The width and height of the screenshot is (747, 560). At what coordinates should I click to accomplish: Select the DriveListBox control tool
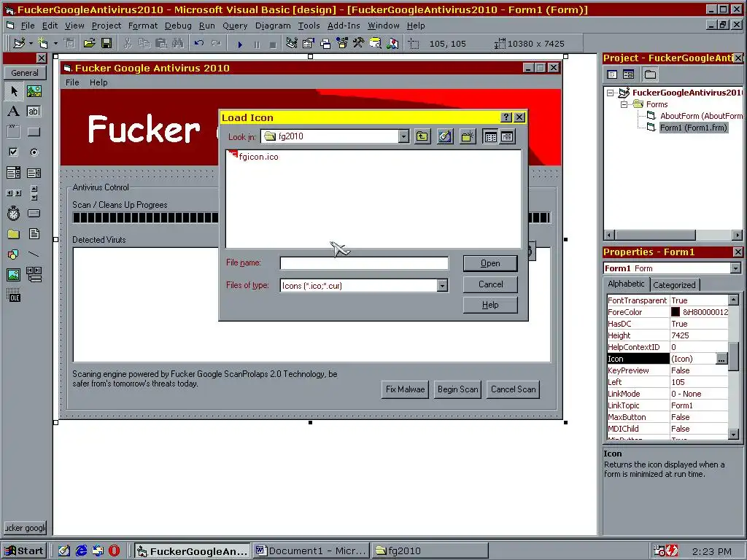click(34, 214)
